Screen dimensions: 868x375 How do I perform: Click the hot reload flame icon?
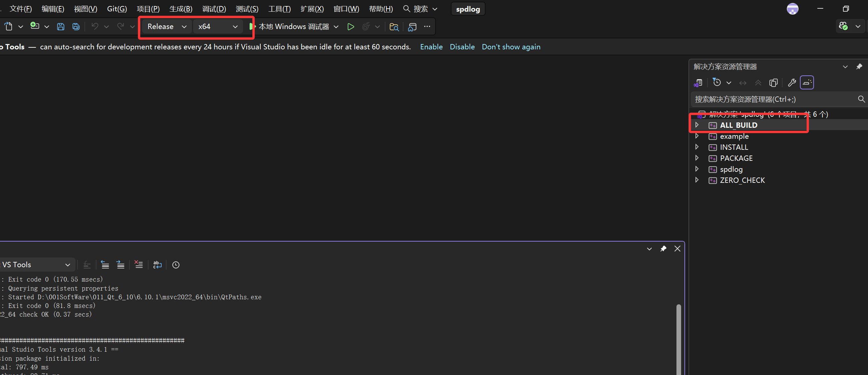click(366, 27)
